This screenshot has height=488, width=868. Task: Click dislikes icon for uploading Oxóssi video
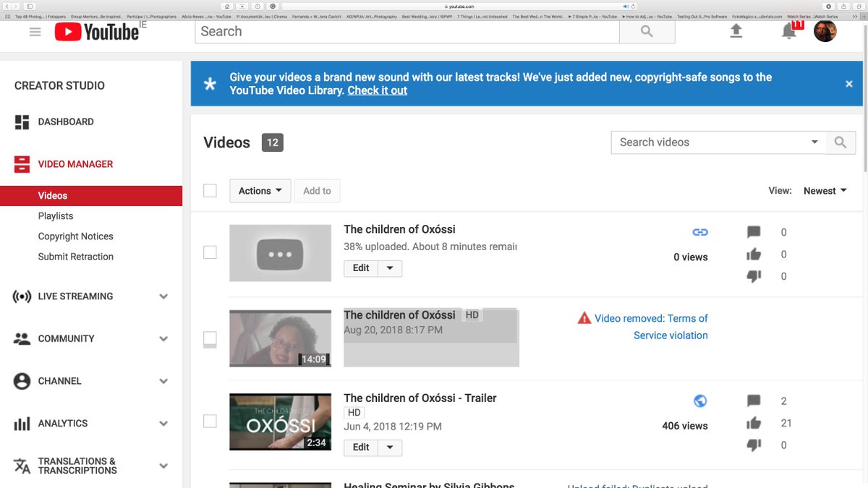click(x=754, y=276)
